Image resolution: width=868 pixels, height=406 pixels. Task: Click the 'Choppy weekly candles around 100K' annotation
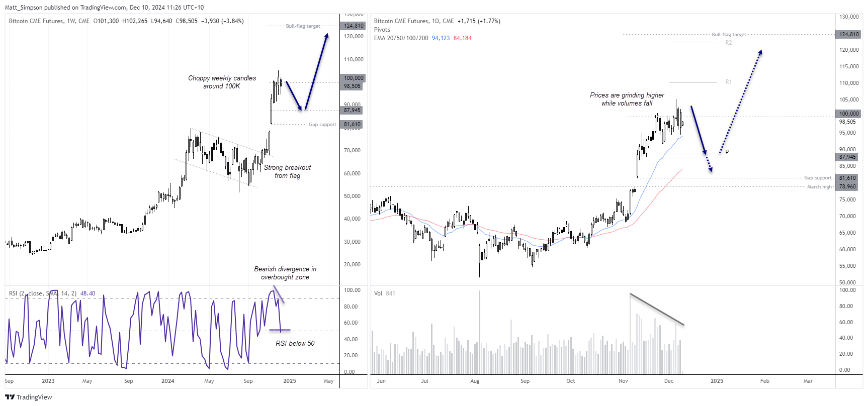coord(222,82)
